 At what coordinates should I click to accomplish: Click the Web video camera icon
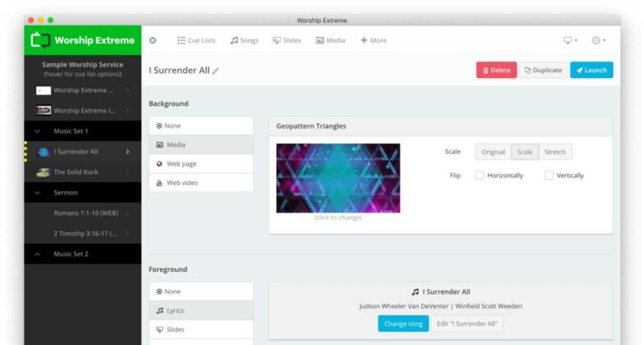(x=160, y=183)
